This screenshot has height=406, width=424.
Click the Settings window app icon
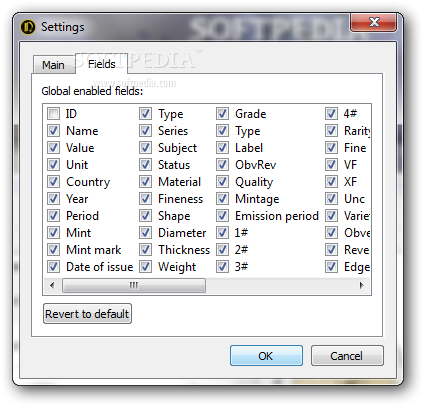(28, 27)
